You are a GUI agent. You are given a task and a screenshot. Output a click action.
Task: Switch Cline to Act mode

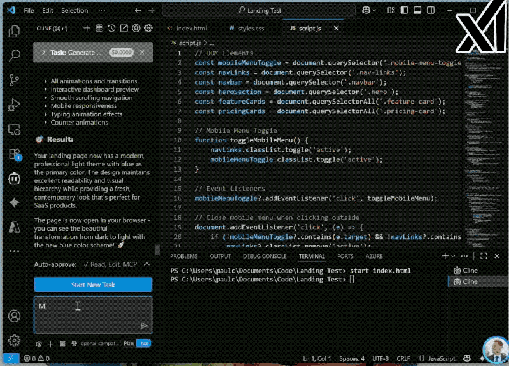[144, 343]
